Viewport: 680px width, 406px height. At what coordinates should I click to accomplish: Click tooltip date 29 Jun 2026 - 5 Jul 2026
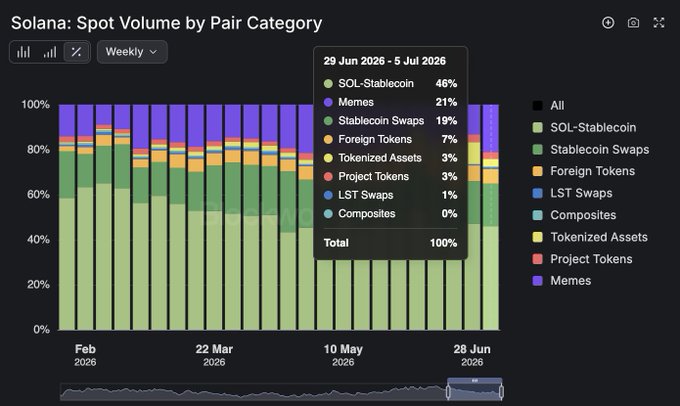point(385,61)
